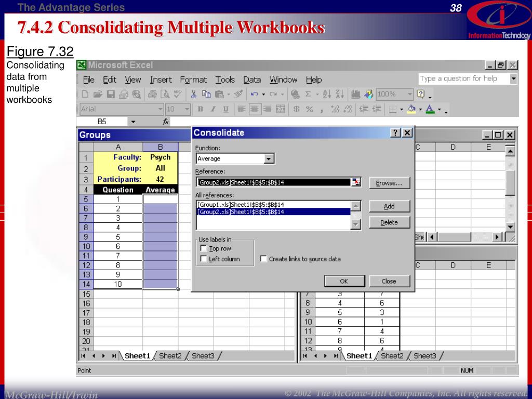Click the Consolidate dialog help question button
The image size is (532, 399).
tap(395, 132)
